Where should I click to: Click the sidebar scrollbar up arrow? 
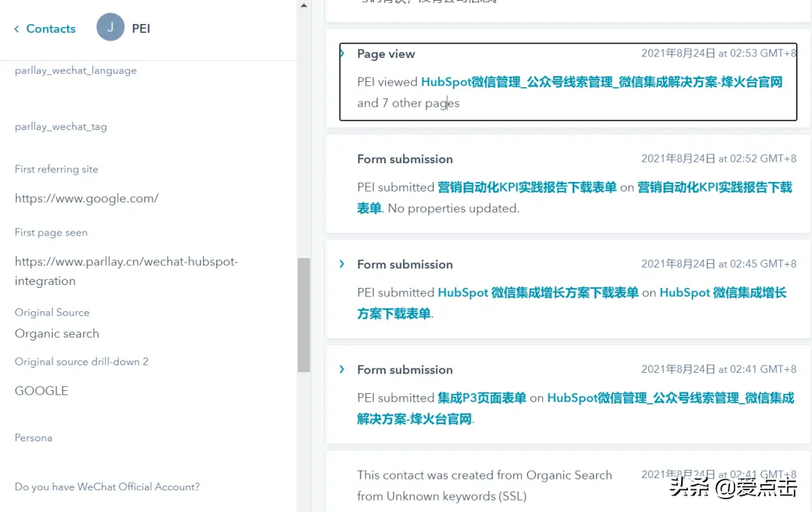point(304,6)
